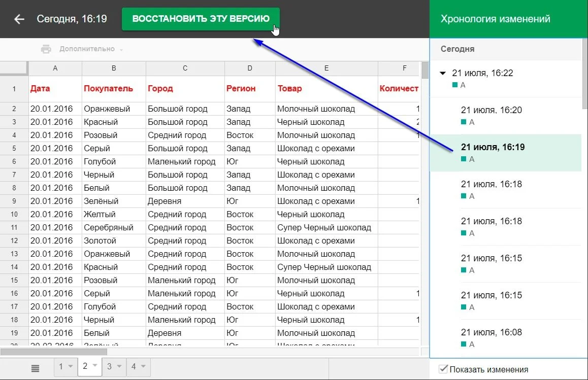Switch to sheet tab 3
588x380 pixels.
[109, 366]
